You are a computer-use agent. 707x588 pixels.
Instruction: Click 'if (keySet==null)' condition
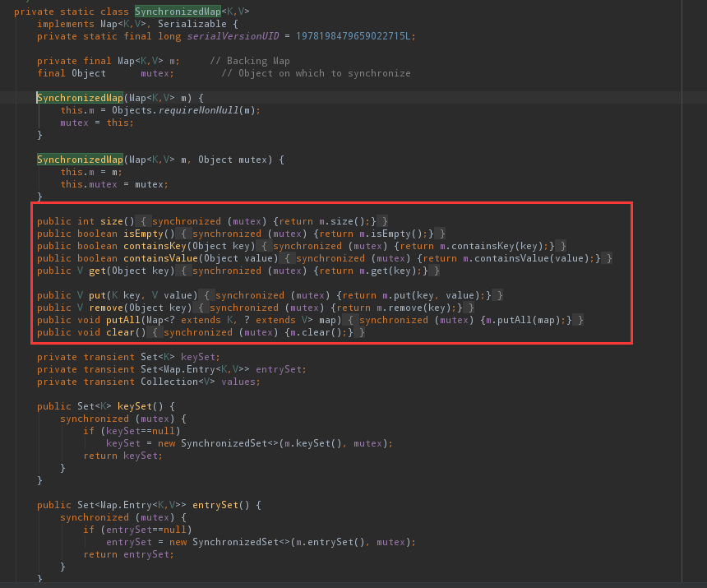click(132, 431)
